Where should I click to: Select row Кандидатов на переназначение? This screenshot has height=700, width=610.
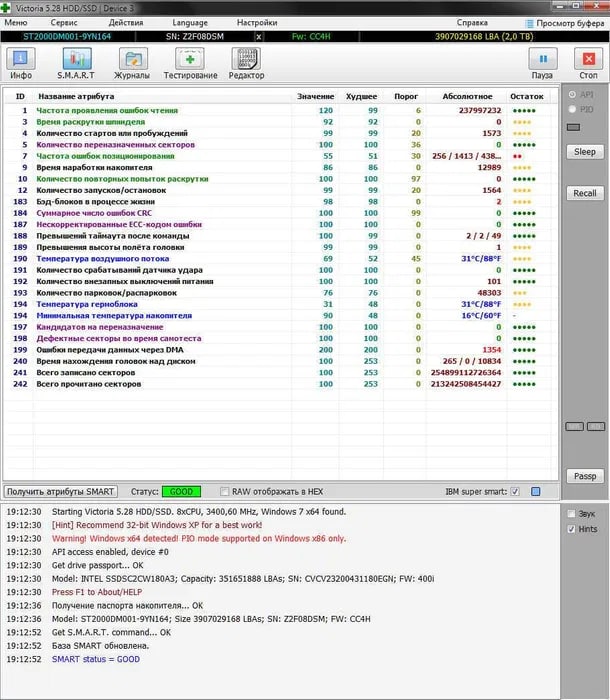[x=280, y=327]
